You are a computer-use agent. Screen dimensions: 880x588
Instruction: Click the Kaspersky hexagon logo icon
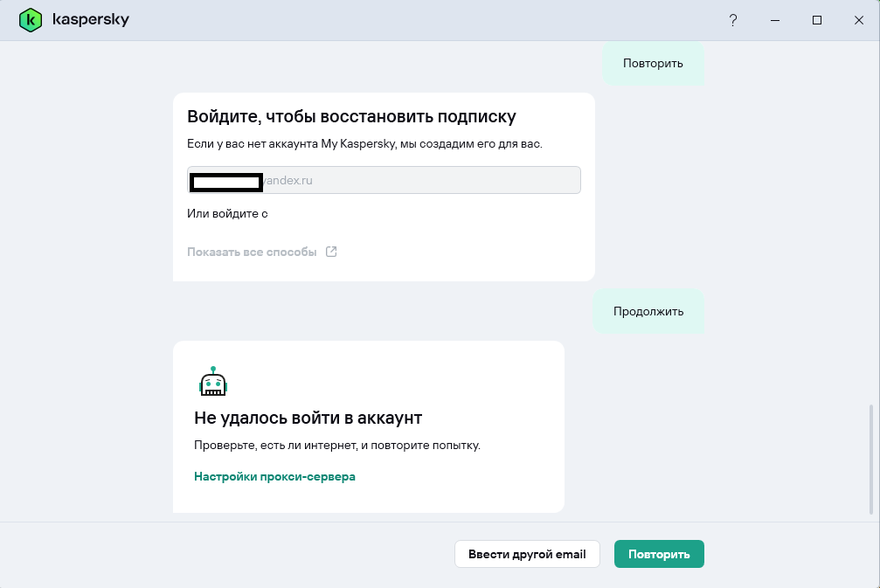pos(31,20)
